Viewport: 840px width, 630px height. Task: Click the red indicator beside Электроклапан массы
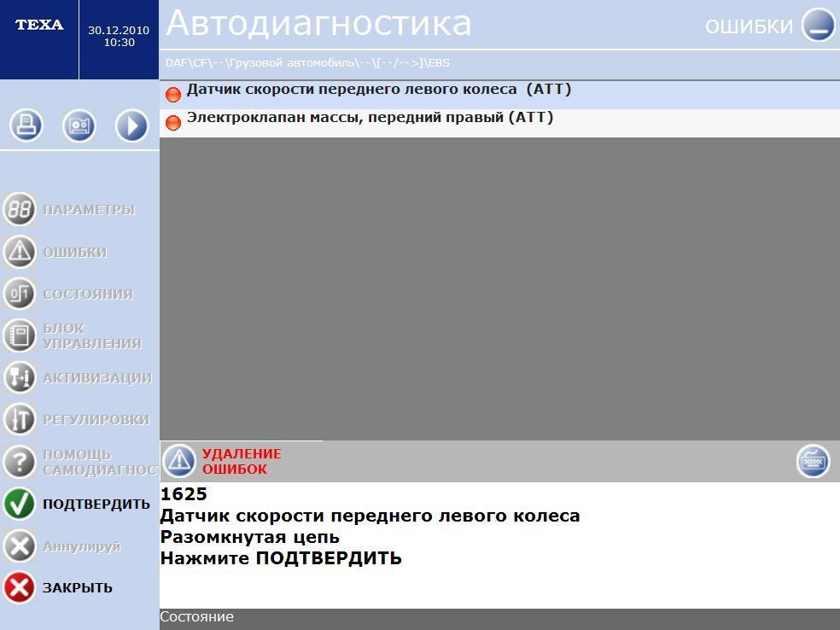(x=173, y=123)
